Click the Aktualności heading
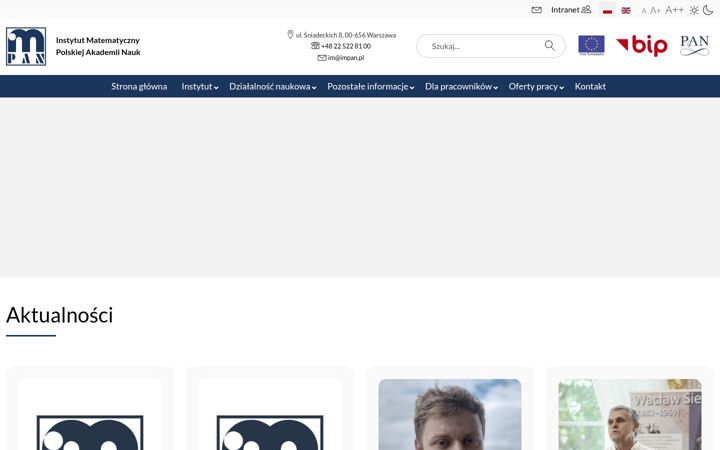The image size is (720, 450). point(60,315)
